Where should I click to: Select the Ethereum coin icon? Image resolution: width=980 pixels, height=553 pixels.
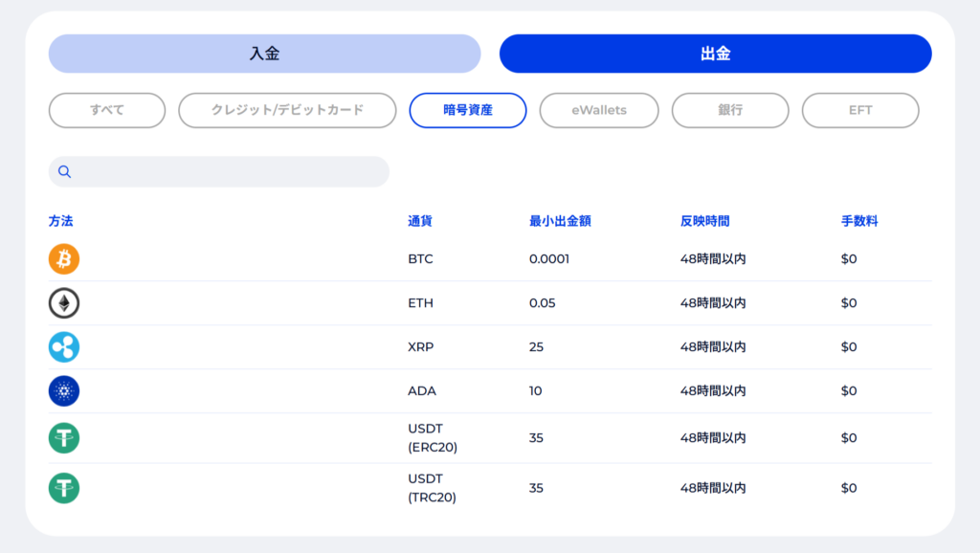click(x=64, y=303)
